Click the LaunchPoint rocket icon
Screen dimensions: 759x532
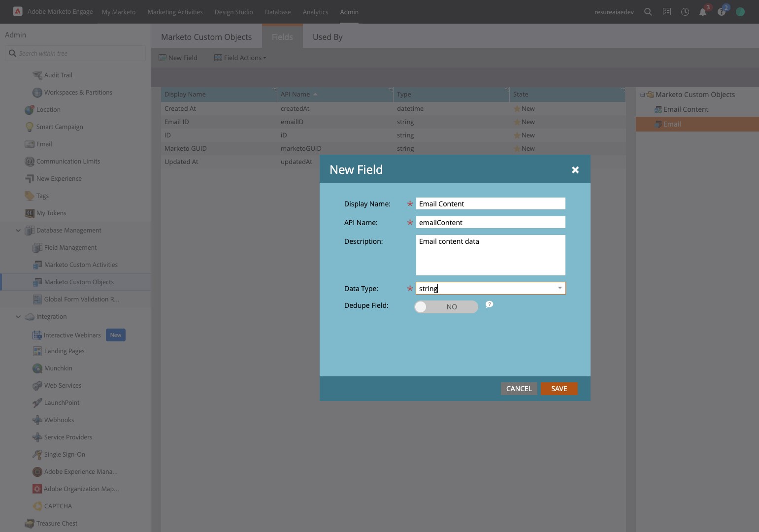[x=37, y=403]
